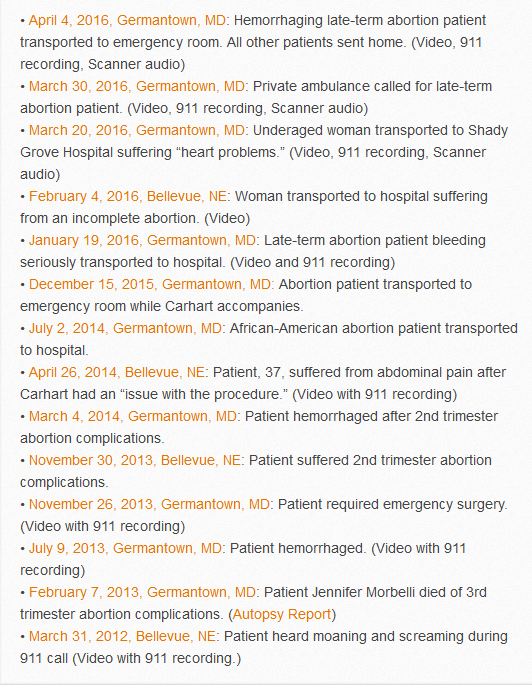Open the November 26, 2013 Germantown link
The height and width of the screenshot is (690, 532).
tap(149, 504)
